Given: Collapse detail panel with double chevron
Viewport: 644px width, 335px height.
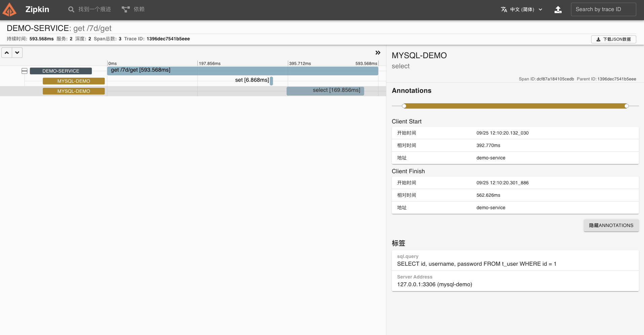Looking at the screenshot, I should click(378, 53).
